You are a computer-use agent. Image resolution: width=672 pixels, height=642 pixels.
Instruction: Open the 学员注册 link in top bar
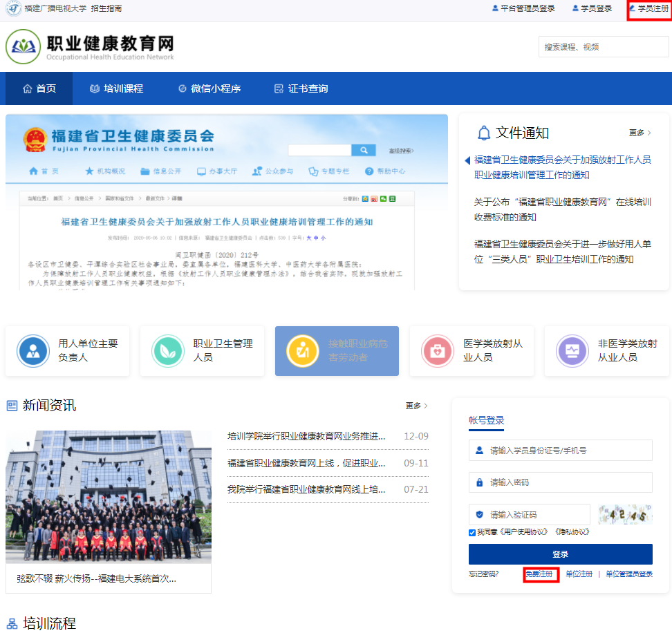pyautogui.click(x=648, y=9)
